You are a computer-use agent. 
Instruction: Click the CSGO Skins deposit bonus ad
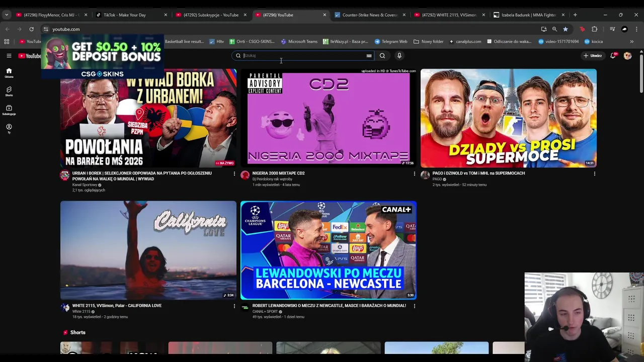tap(102, 57)
